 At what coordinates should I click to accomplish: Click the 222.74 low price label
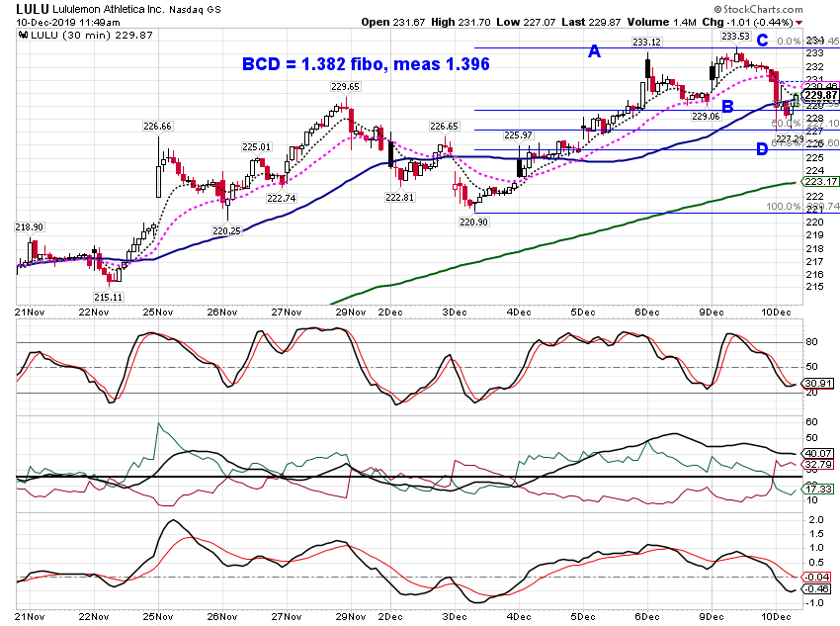click(282, 199)
